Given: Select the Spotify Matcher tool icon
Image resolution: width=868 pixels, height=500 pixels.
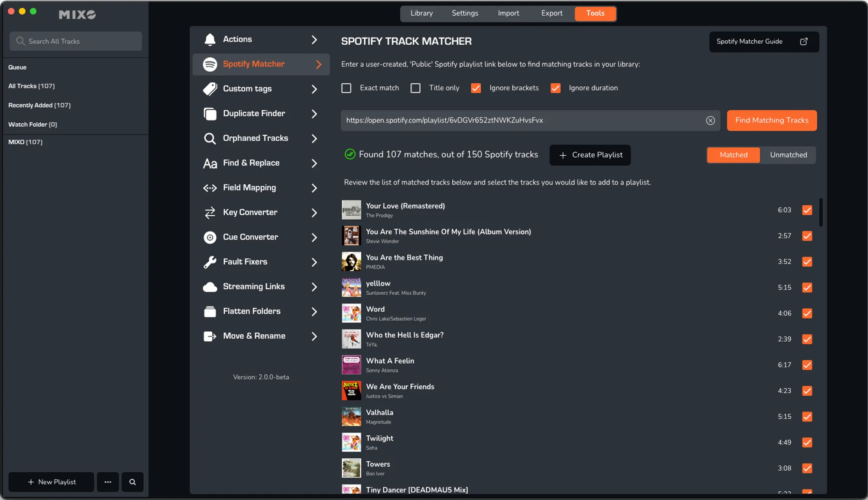Looking at the screenshot, I should pos(210,64).
